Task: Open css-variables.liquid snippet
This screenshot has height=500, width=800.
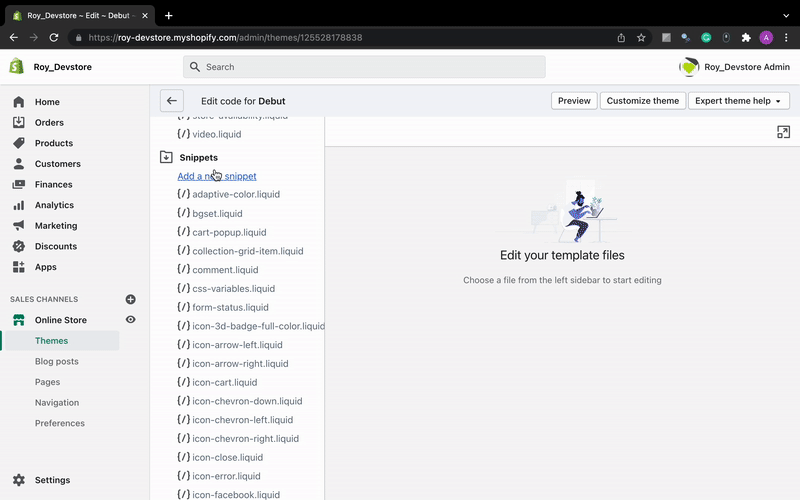Action: pyautogui.click(x=226, y=289)
